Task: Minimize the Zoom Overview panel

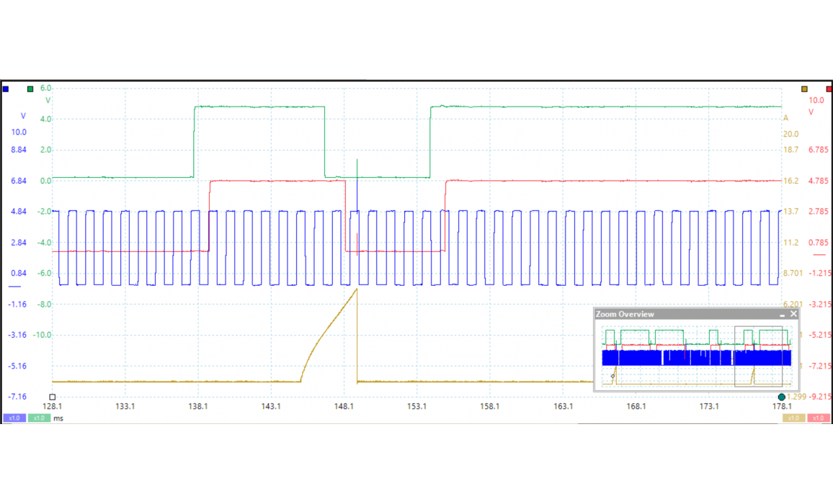Action: tap(783, 315)
